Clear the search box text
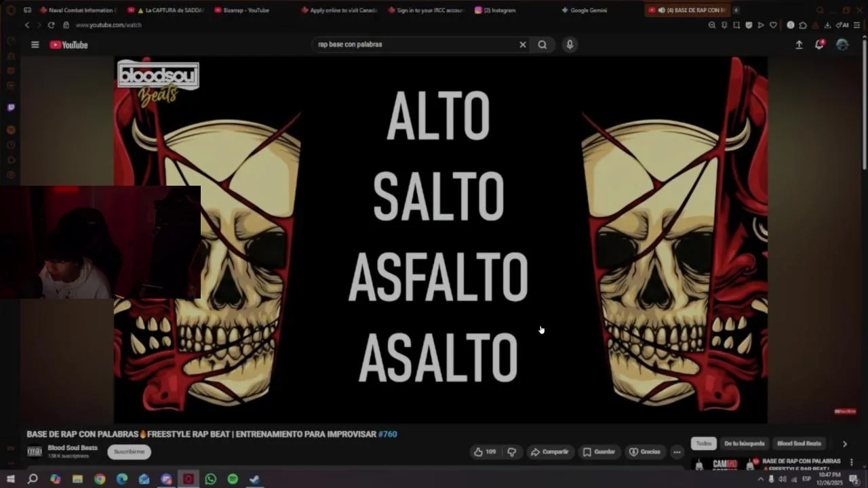This screenshot has width=868, height=488. [x=522, y=45]
